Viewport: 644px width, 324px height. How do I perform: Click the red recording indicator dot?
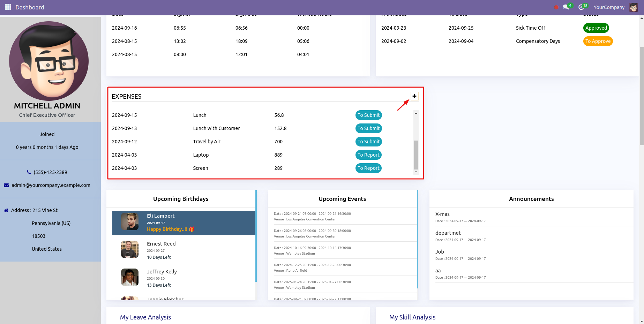point(556,7)
